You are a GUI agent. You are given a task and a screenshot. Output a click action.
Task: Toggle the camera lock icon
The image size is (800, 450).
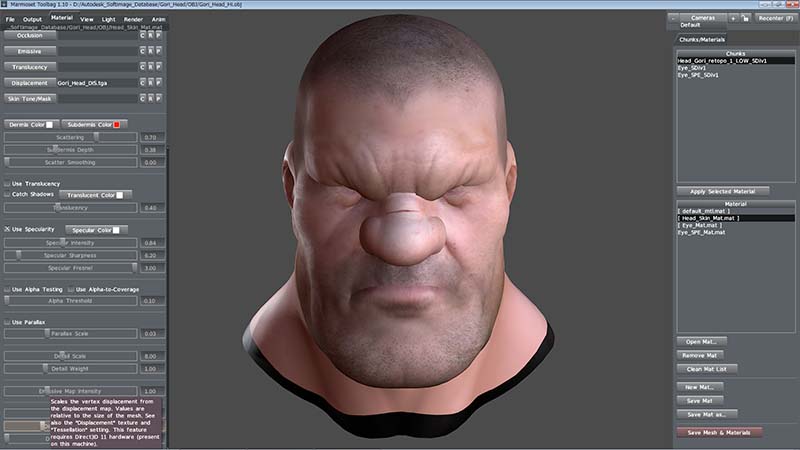click(x=745, y=18)
